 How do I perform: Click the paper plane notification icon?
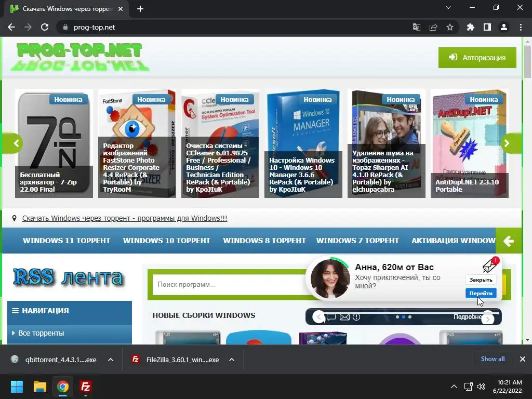[490, 265]
